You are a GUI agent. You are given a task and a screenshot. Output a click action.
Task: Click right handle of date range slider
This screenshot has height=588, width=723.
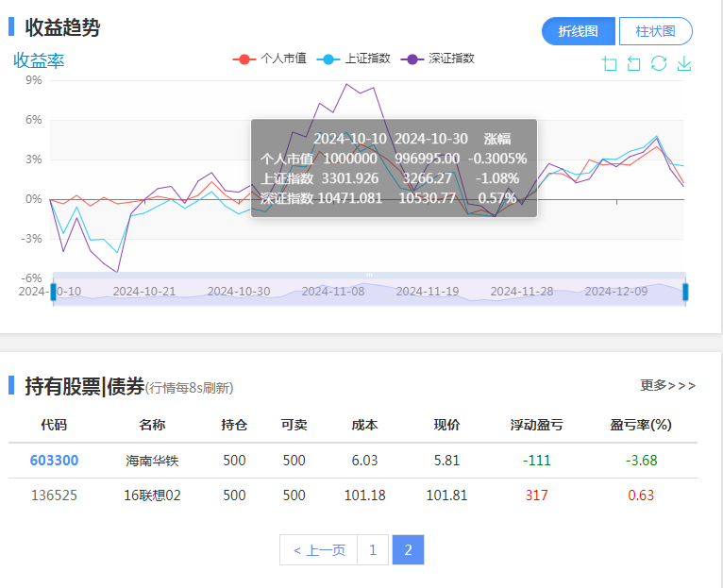tap(685, 292)
